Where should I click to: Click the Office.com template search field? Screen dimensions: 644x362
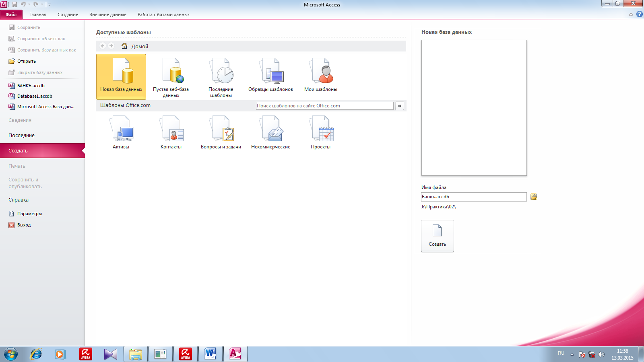324,106
